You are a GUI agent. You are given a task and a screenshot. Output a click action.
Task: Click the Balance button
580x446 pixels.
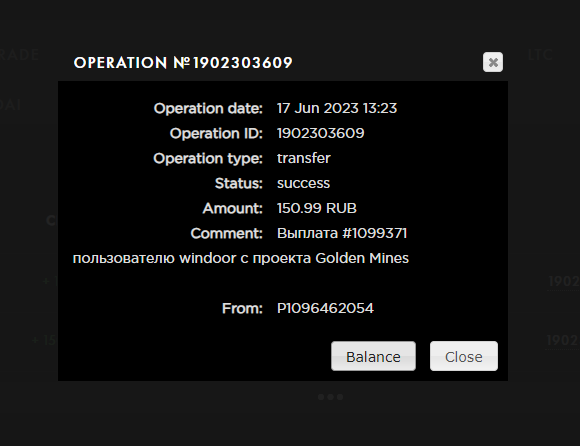point(373,356)
